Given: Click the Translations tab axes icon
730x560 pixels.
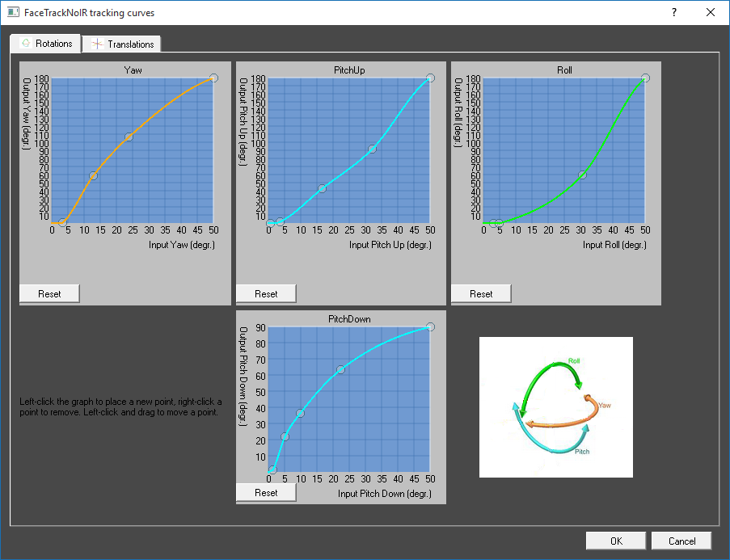Looking at the screenshot, I should coord(97,44).
